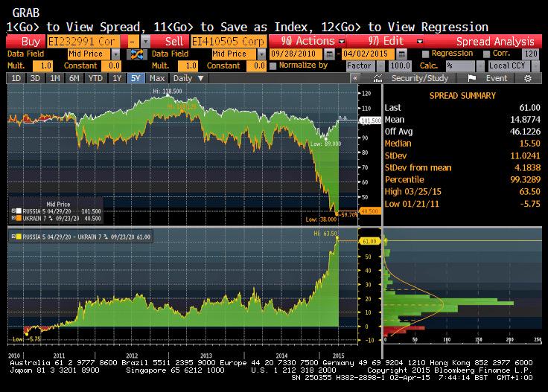Open the end date calendar picker

click(401, 54)
